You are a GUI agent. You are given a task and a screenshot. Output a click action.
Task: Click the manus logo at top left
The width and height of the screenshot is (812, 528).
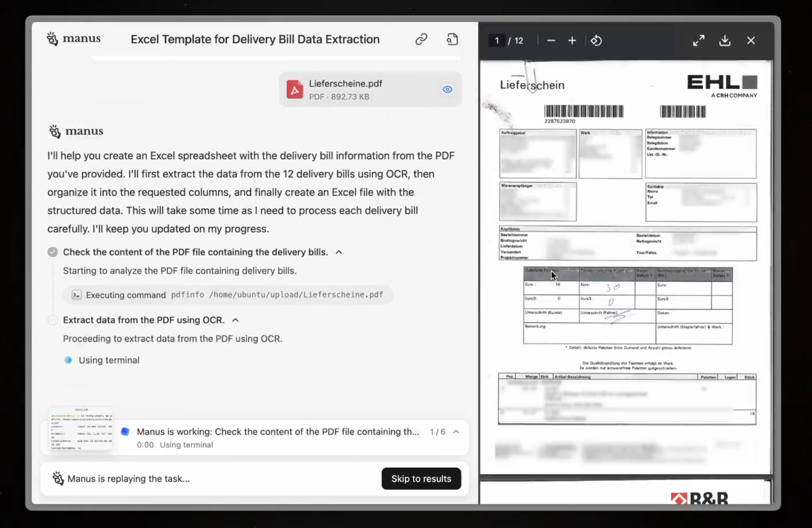click(x=74, y=39)
